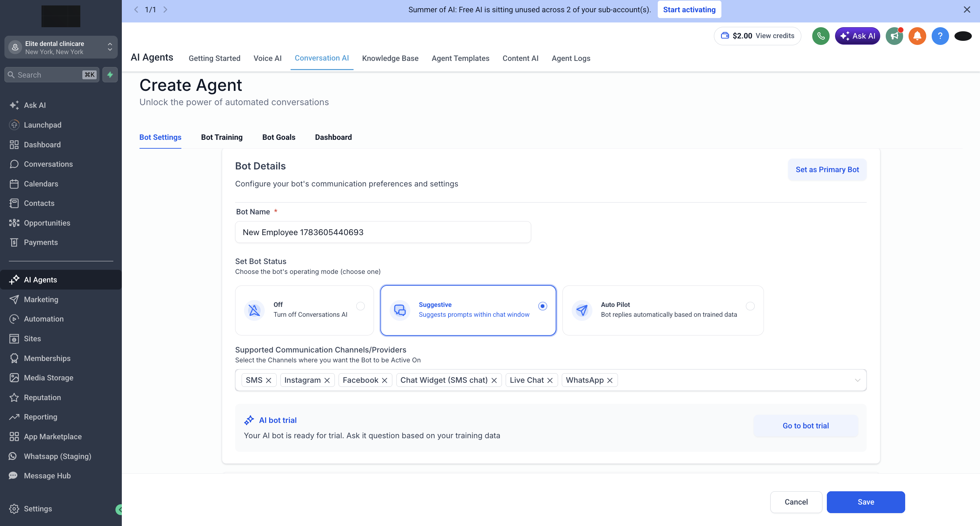
Task: Remove the Instagram channel tag
Action: click(x=327, y=380)
